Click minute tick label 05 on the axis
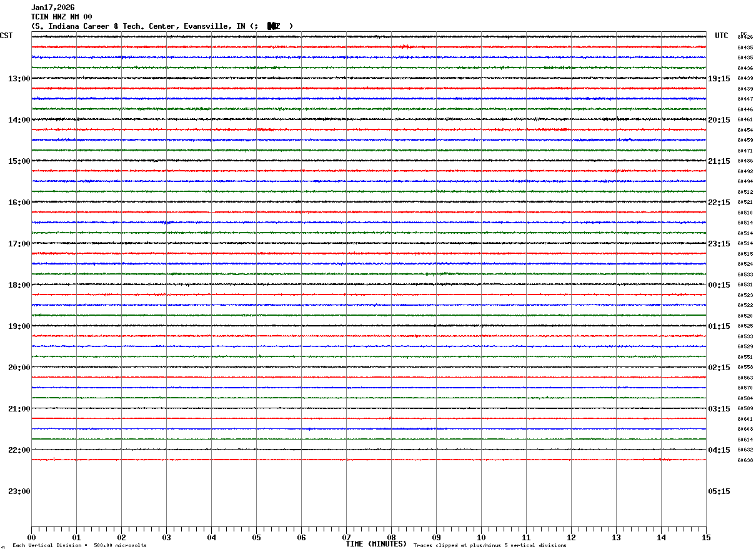The height and width of the screenshot is (554, 756). [256, 538]
